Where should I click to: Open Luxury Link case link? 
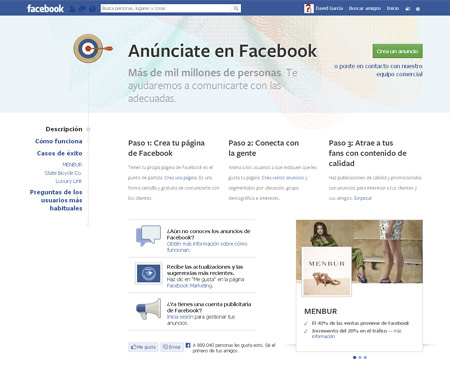[x=69, y=181]
